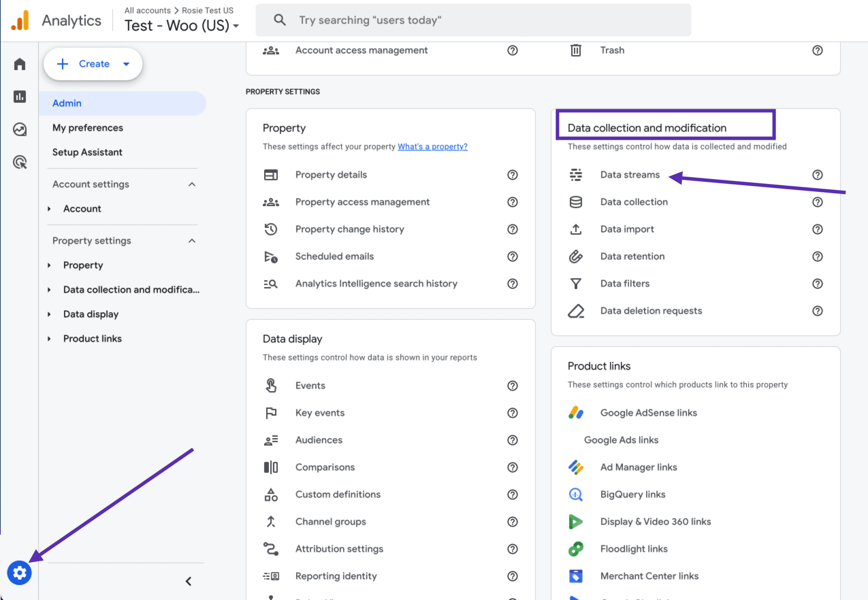868x600 pixels.
Task: Follow the What's a property link
Action: [432, 146]
